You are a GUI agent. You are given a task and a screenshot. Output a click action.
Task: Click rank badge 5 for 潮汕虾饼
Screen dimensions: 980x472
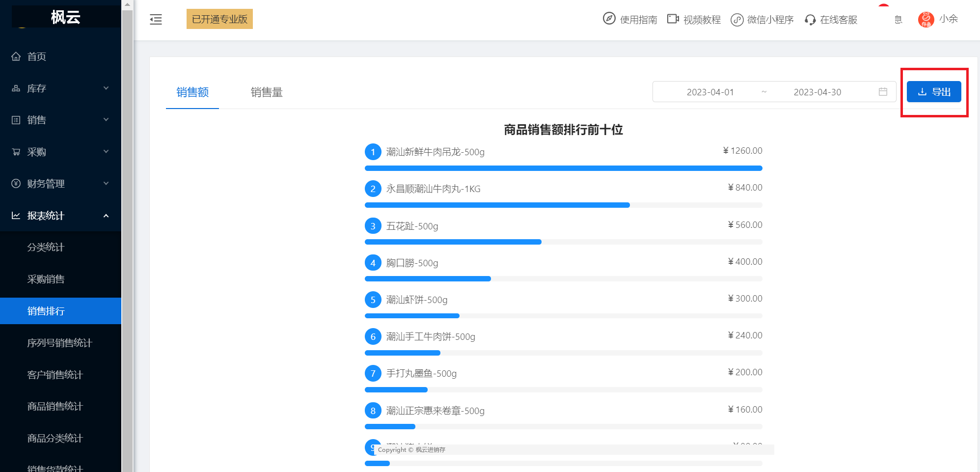coord(373,300)
